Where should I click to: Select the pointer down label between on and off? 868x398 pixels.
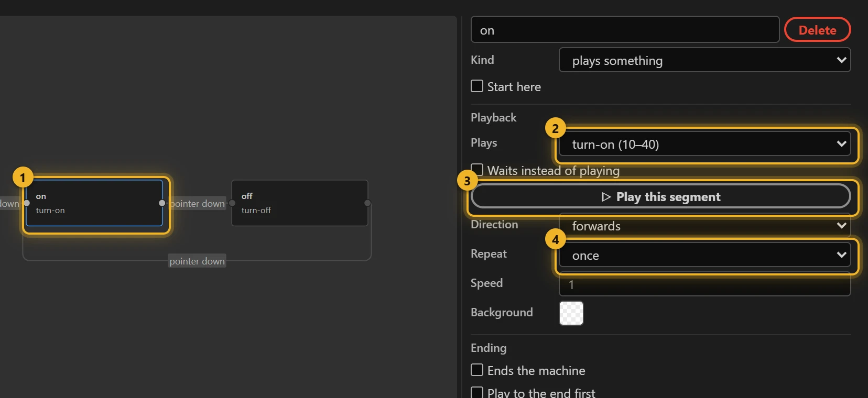click(197, 204)
